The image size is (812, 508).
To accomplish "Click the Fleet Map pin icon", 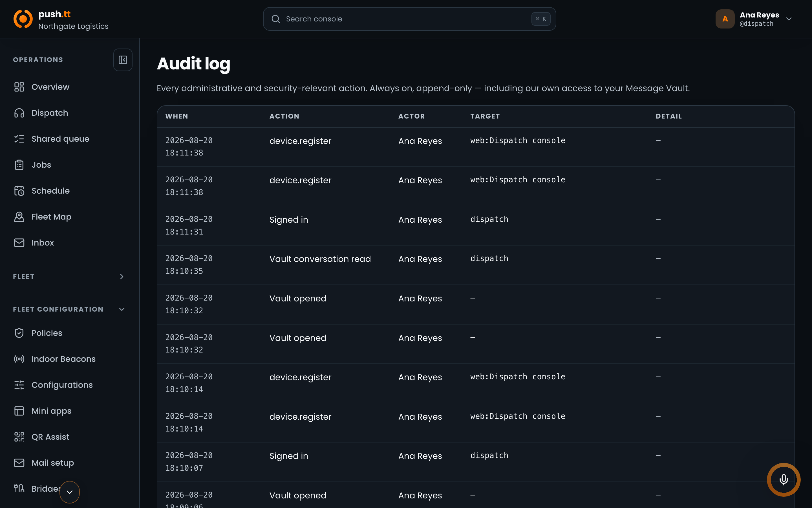I will coord(19,217).
